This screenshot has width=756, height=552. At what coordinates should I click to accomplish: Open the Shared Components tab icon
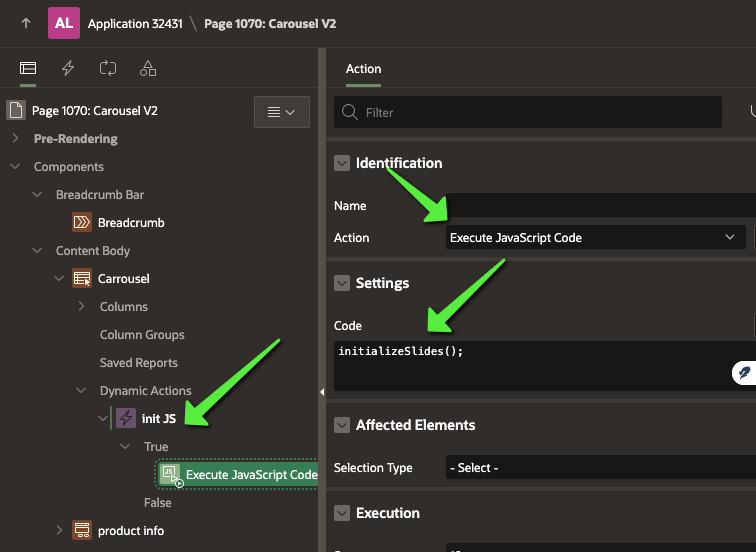point(148,69)
